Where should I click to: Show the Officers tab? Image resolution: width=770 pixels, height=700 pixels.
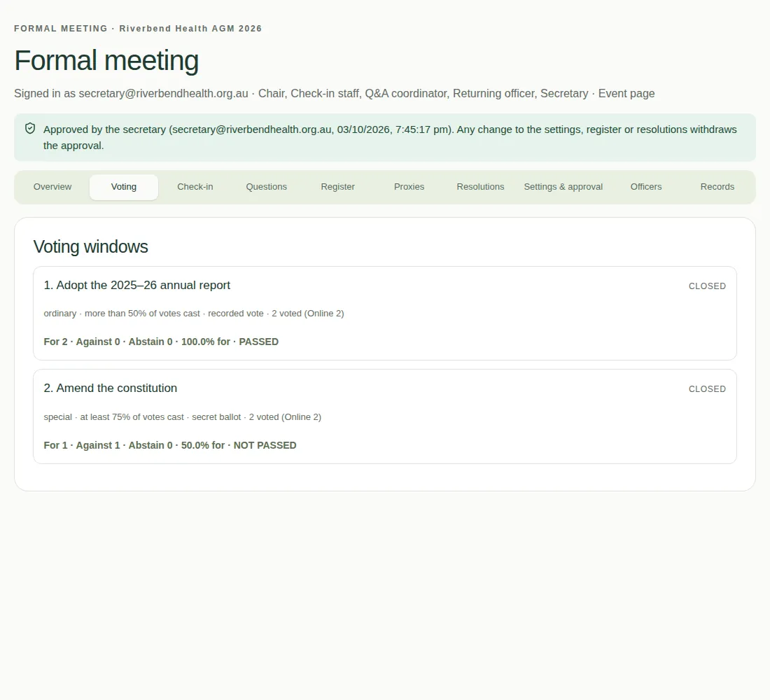tap(646, 187)
